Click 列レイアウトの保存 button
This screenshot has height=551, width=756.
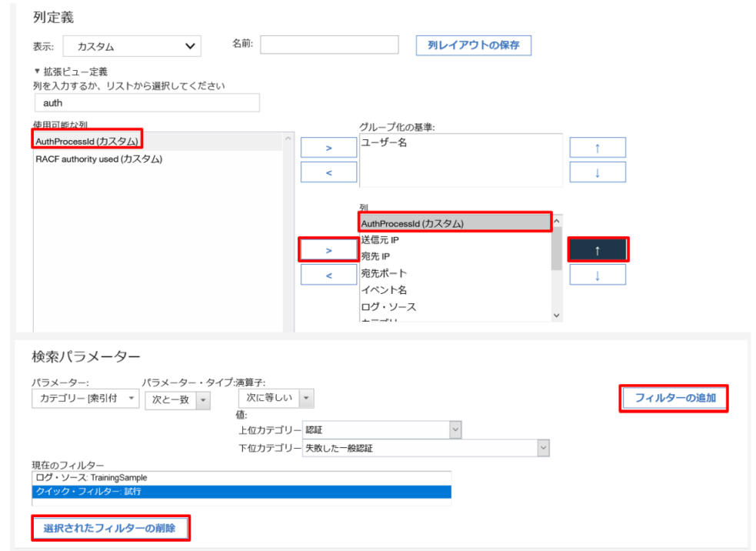474,45
